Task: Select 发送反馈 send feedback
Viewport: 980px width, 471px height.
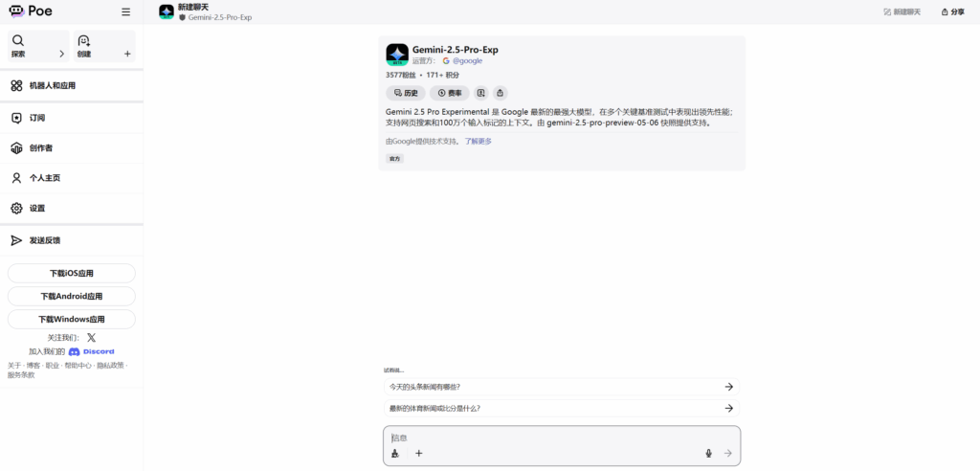Action: [x=71, y=240]
